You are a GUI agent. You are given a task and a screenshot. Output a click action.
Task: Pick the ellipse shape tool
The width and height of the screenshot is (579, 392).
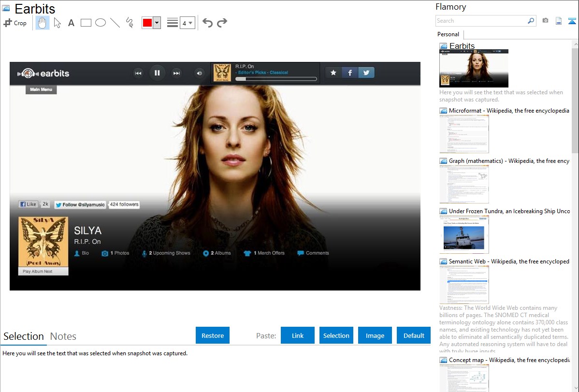[x=101, y=23]
